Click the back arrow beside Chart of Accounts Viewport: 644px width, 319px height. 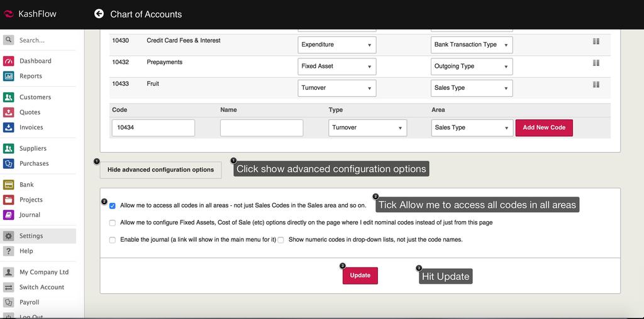pyautogui.click(x=99, y=14)
